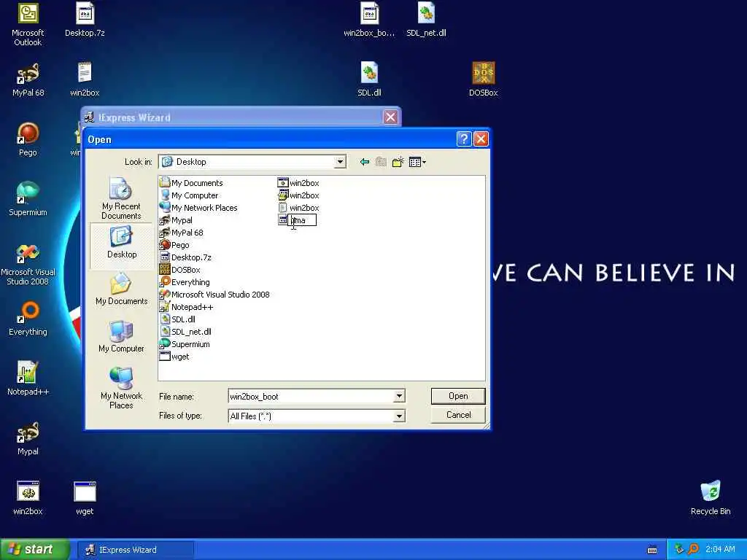
Task: Click the Everything desktop icon
Action: [28, 319]
